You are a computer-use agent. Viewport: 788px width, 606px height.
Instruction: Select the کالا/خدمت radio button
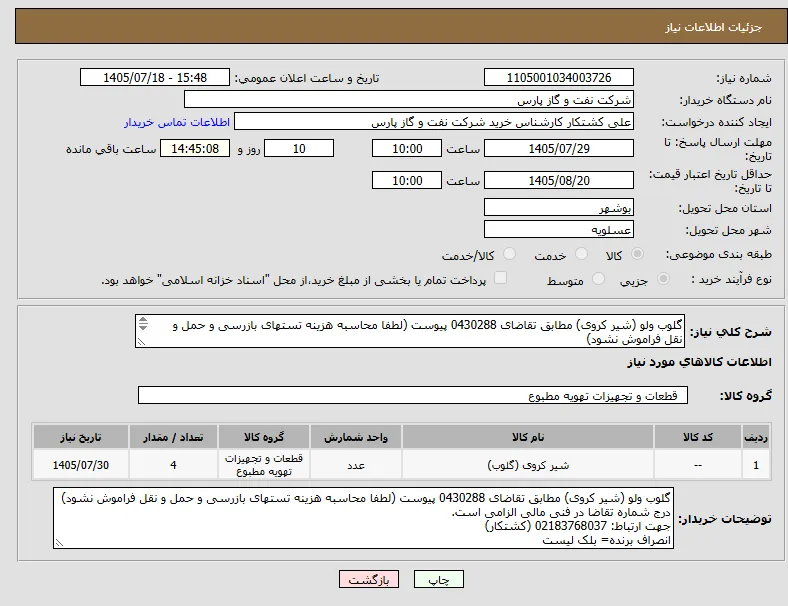[510, 254]
